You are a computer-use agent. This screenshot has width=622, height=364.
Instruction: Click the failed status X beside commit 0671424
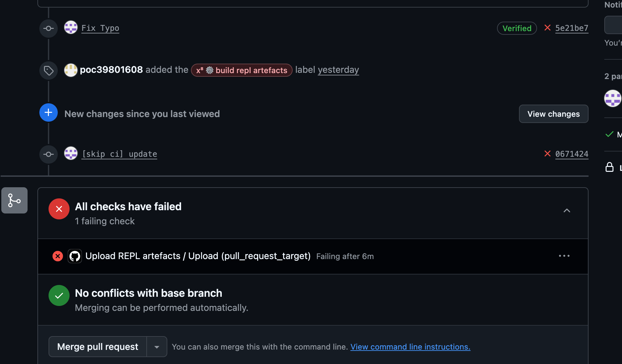tap(547, 153)
